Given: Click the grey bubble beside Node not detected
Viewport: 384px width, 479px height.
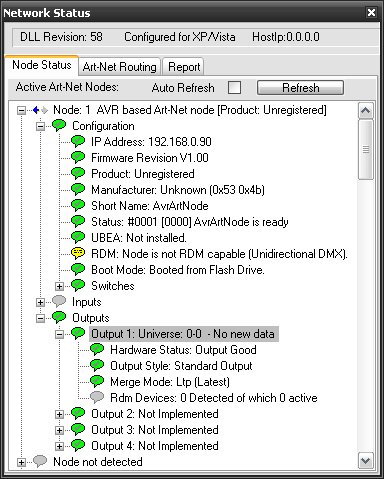Looking at the screenshot, I should coord(40,462).
